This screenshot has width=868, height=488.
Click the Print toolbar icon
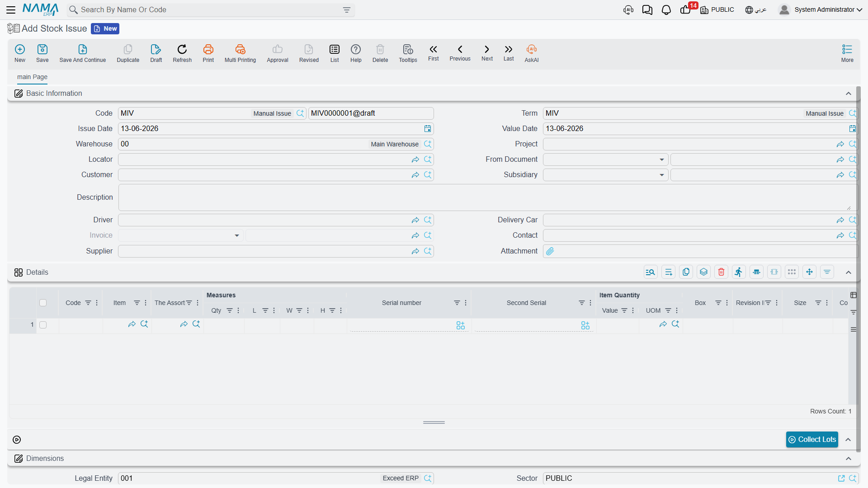208,53
